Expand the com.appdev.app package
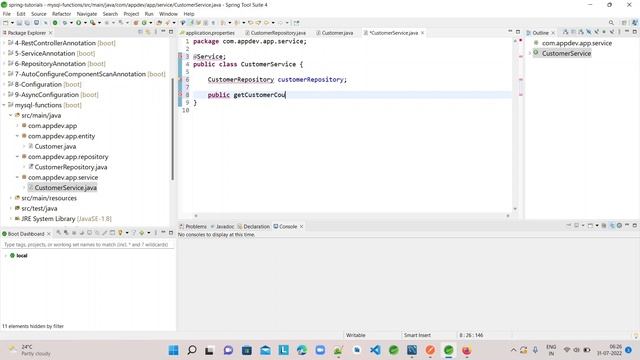Viewport: 640px width, 360px height. coord(17,126)
